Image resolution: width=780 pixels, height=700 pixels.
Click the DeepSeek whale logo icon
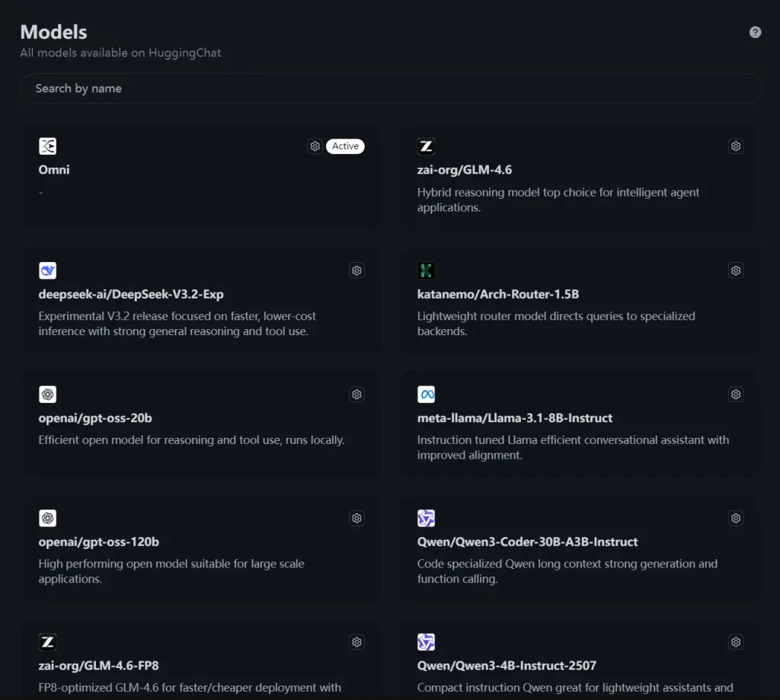[47, 270]
